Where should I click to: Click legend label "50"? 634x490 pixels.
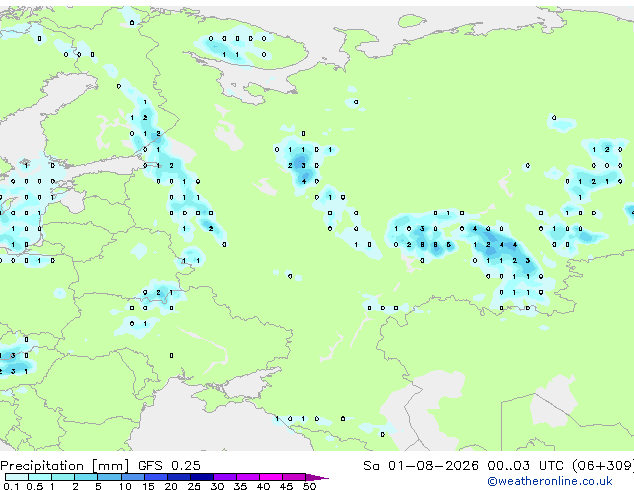(309, 486)
